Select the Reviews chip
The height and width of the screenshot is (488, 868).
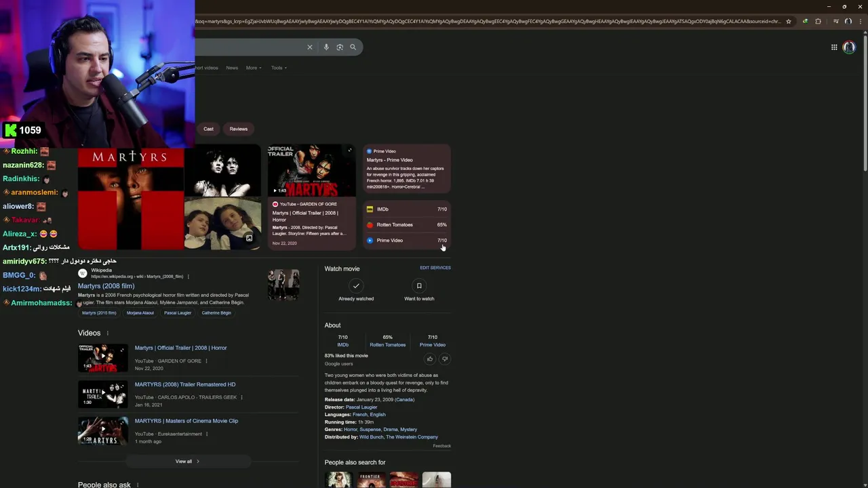pyautogui.click(x=238, y=129)
